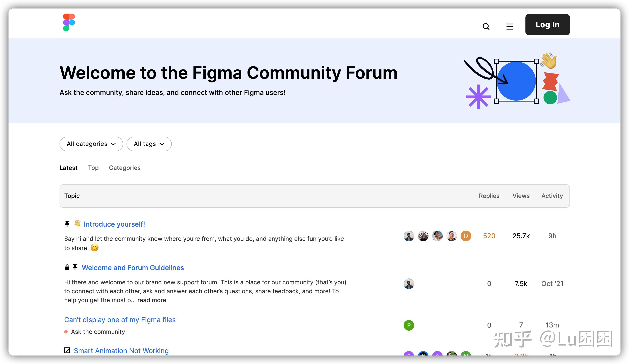Switch to the Top tab
This screenshot has width=629, height=364.
pyautogui.click(x=93, y=168)
